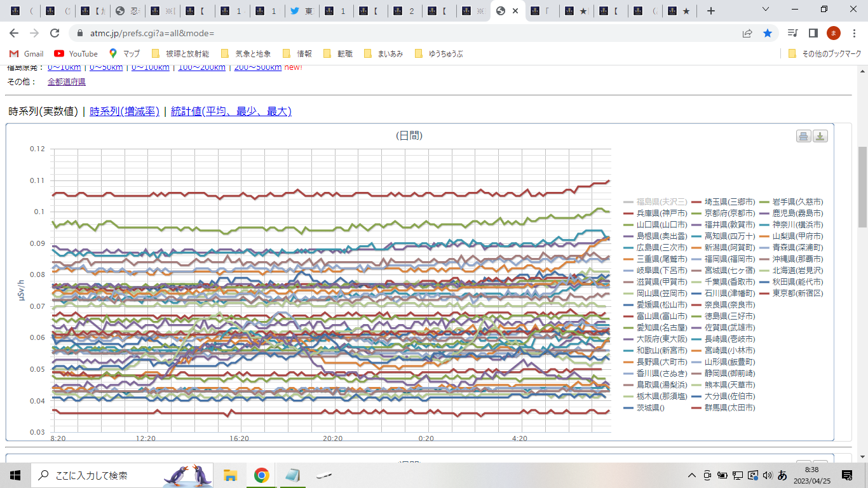Image resolution: width=868 pixels, height=488 pixels.
Task: Open the Chrome side panel
Action: 813,33
